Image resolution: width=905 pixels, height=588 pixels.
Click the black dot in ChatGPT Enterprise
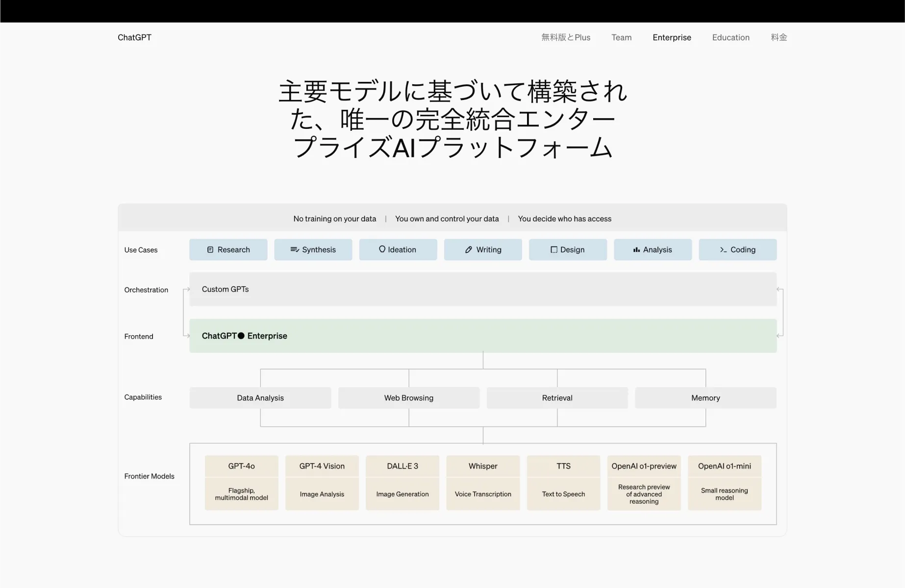[x=241, y=336]
